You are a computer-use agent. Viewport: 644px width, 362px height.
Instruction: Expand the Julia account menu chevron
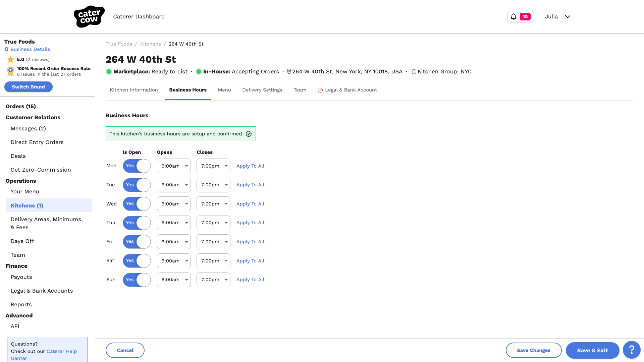click(568, 16)
